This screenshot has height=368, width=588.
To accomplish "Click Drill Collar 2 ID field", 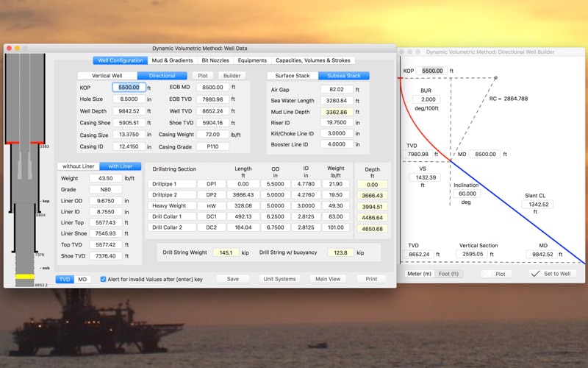I will (306, 227).
